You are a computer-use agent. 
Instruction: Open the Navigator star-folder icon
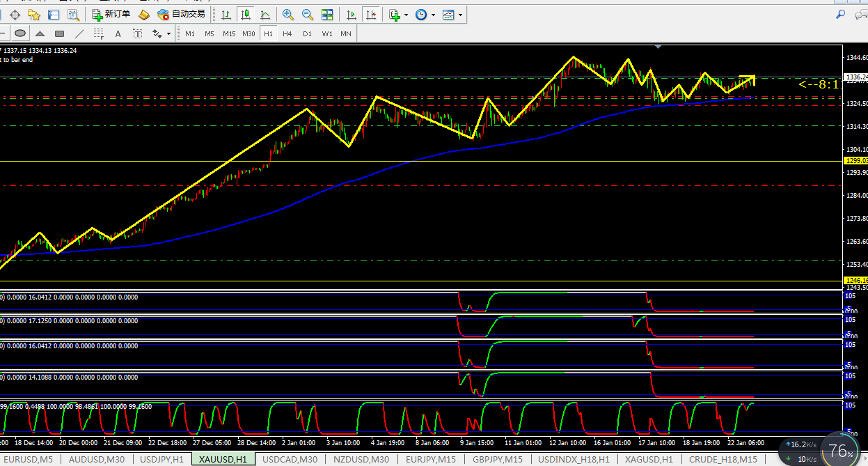coord(34,15)
